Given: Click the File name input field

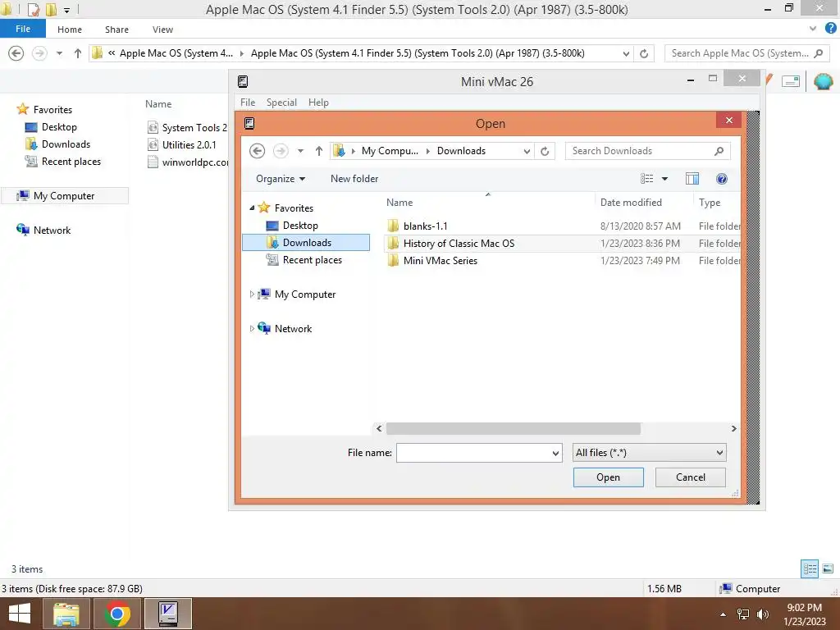Looking at the screenshot, I should (473, 453).
